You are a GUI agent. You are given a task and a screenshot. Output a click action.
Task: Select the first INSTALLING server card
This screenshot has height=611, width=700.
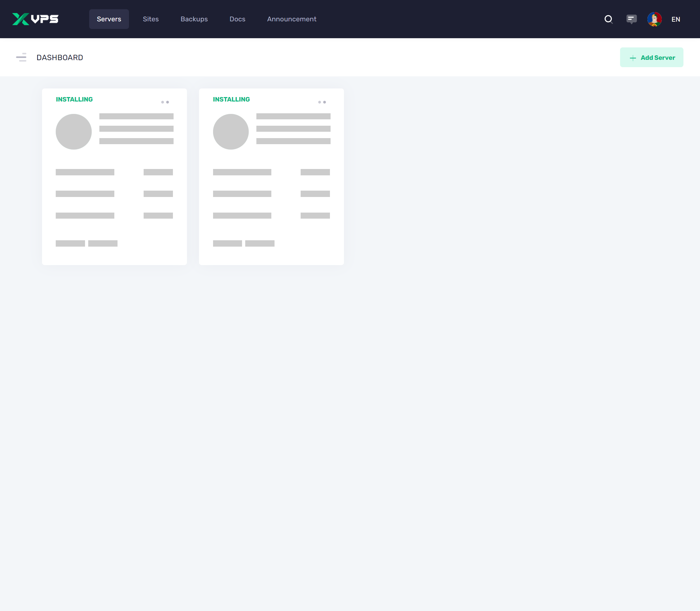tap(114, 176)
